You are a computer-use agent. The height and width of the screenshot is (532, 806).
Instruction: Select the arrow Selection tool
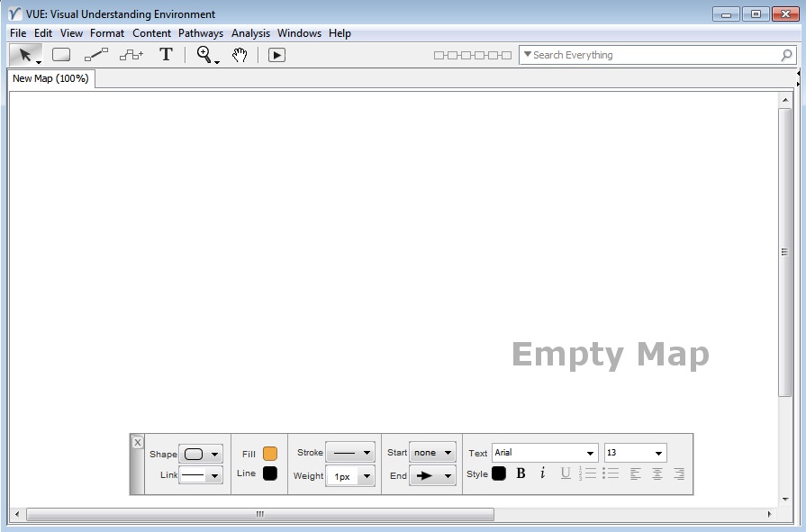point(25,54)
